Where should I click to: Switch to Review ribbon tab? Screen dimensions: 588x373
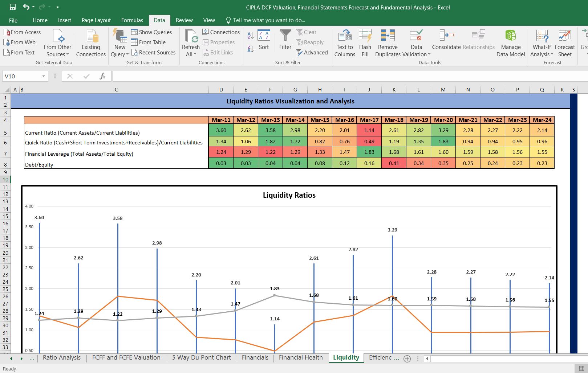[x=184, y=20]
